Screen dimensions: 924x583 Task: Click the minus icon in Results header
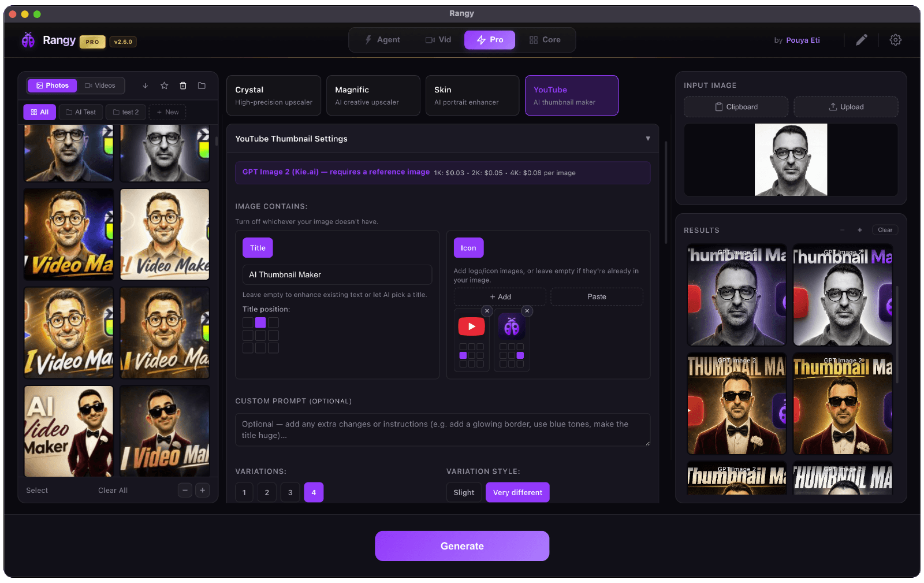coord(843,230)
